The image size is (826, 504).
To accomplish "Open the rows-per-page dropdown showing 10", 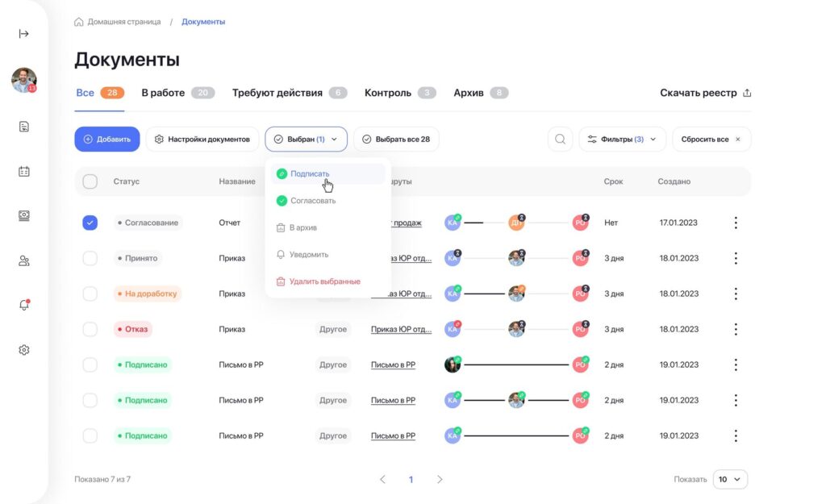I will [730, 479].
